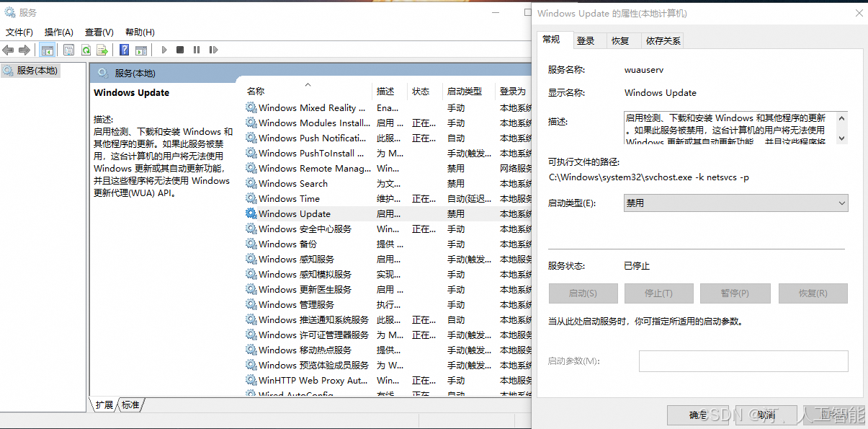Click the Forward arrow in Services toolbar
Viewport: 868px width, 429px height.
24,50
